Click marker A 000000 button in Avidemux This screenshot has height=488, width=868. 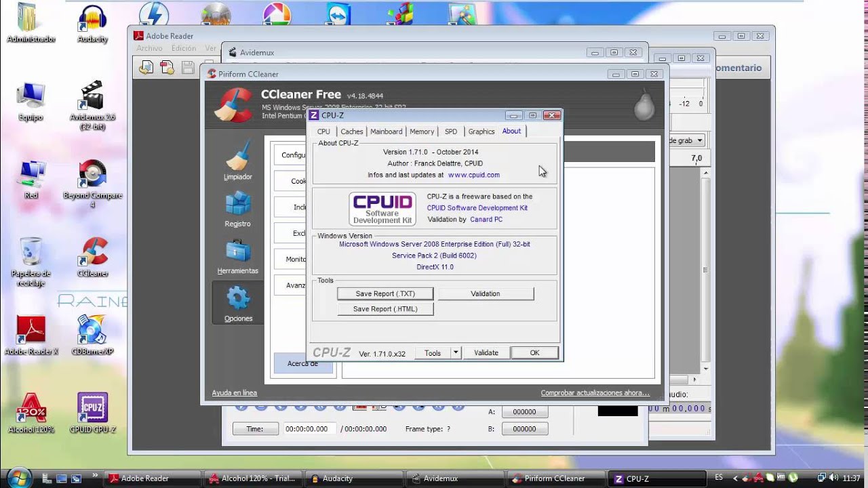click(x=524, y=411)
